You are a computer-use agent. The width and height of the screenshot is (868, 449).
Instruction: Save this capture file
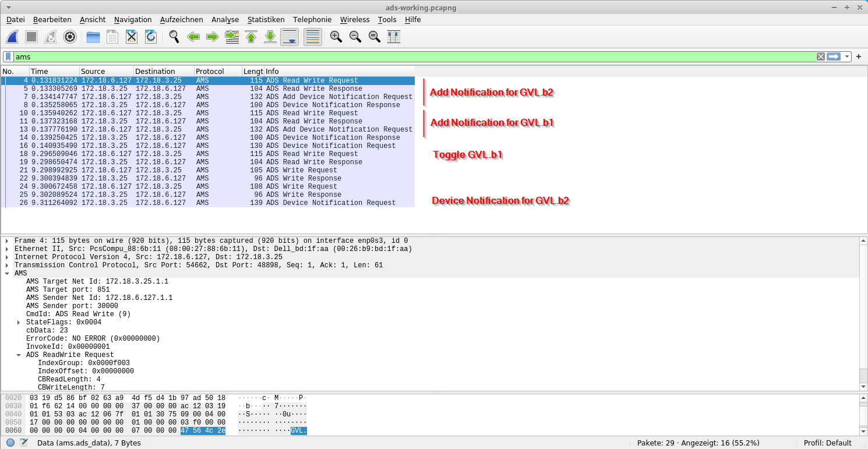pos(112,37)
